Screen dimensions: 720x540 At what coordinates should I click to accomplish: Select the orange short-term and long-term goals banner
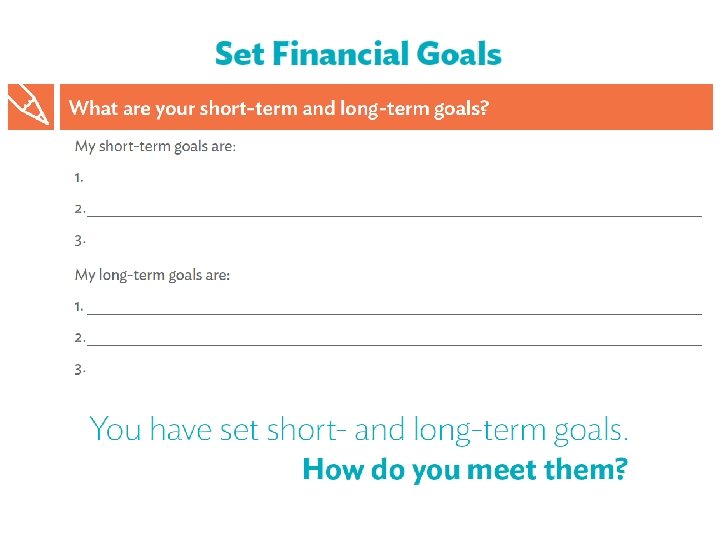click(385, 107)
